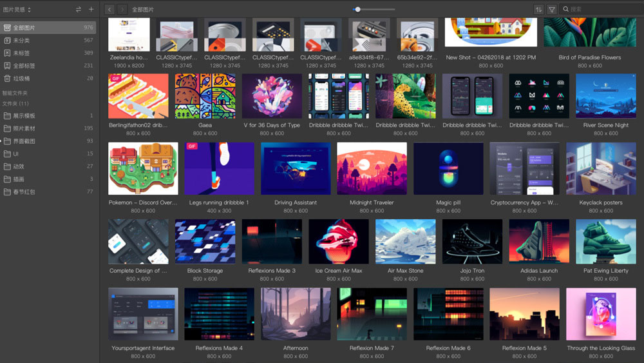
Task: Click the 智能文件夹 section header
Action: (15, 93)
